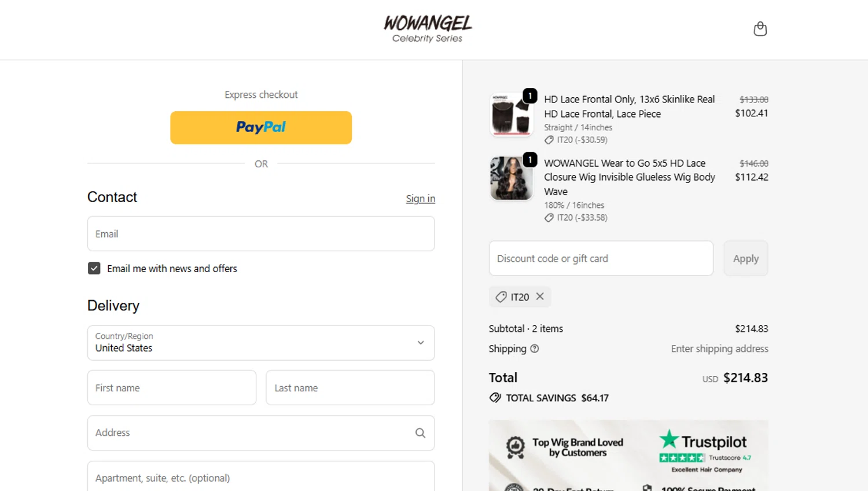Image resolution: width=868 pixels, height=491 pixels.
Task: Click the tag icon beside IT20 (-$30.59)
Action: 549,140
